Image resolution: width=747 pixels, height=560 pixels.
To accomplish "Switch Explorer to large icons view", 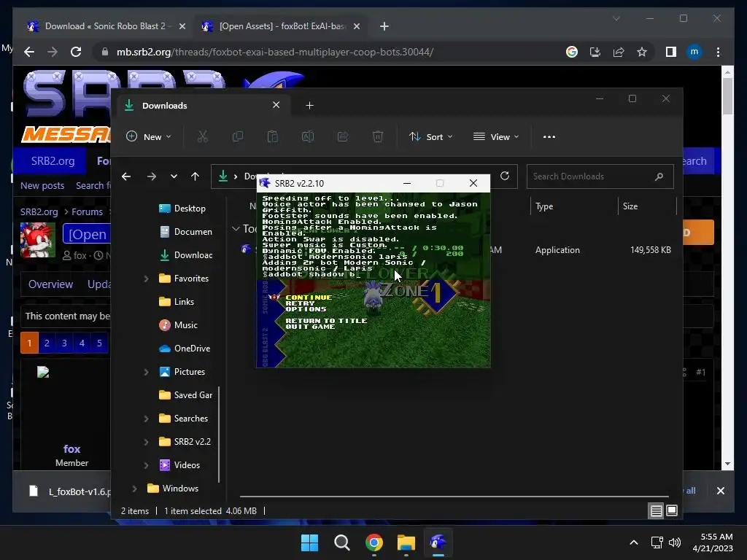I will (672, 511).
